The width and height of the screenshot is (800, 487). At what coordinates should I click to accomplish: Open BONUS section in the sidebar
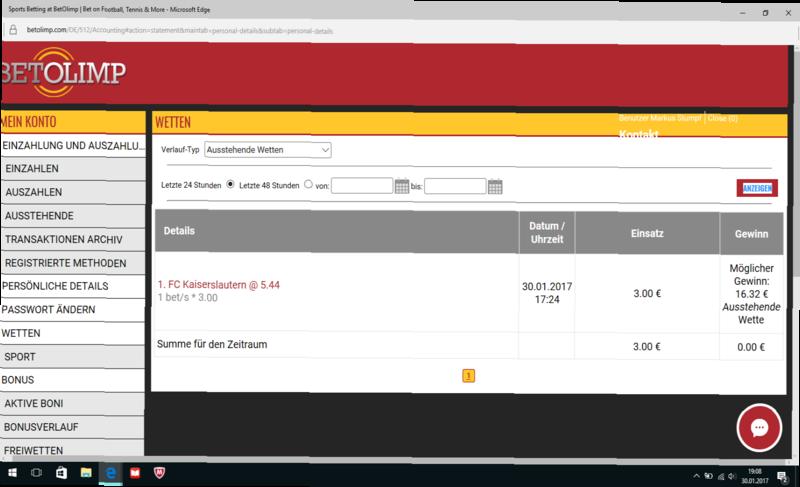(x=73, y=380)
